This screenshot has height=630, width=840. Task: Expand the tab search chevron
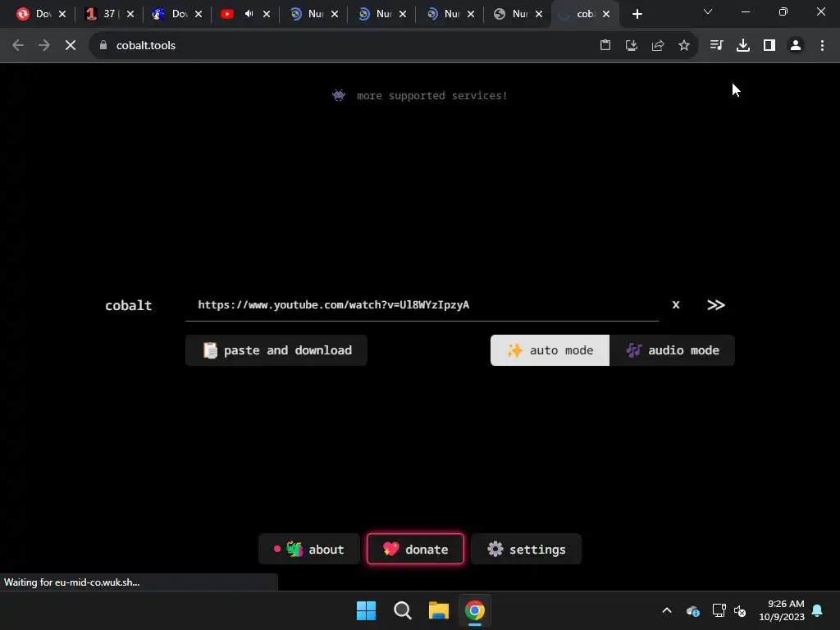[x=708, y=11]
